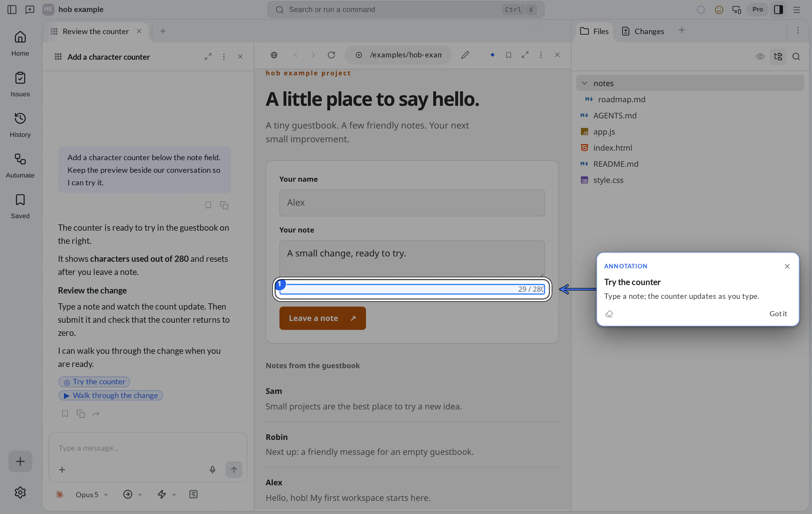Click the /examples/hob-exam address field
The image size is (812, 514).
coord(399,55)
